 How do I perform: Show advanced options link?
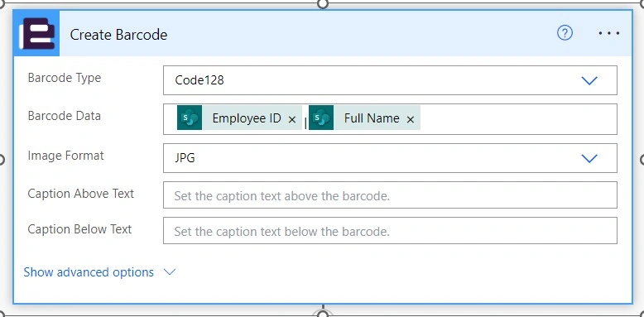pos(89,272)
